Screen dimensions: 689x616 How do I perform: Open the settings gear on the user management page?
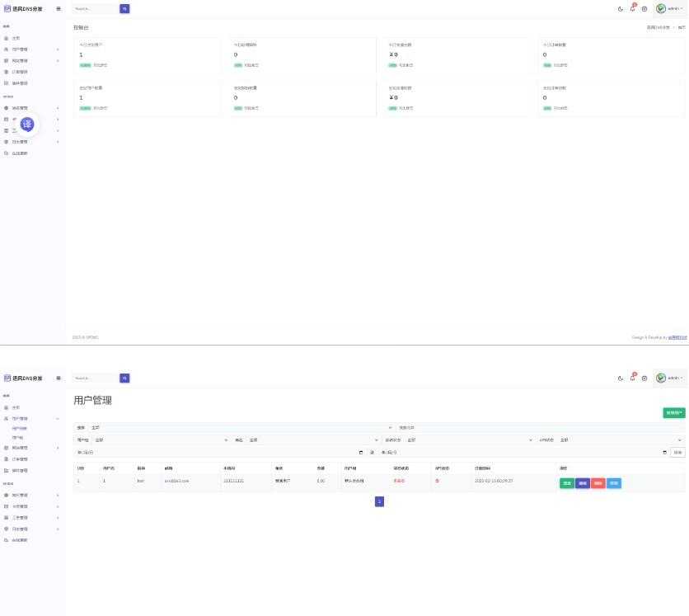pyautogui.click(x=644, y=378)
